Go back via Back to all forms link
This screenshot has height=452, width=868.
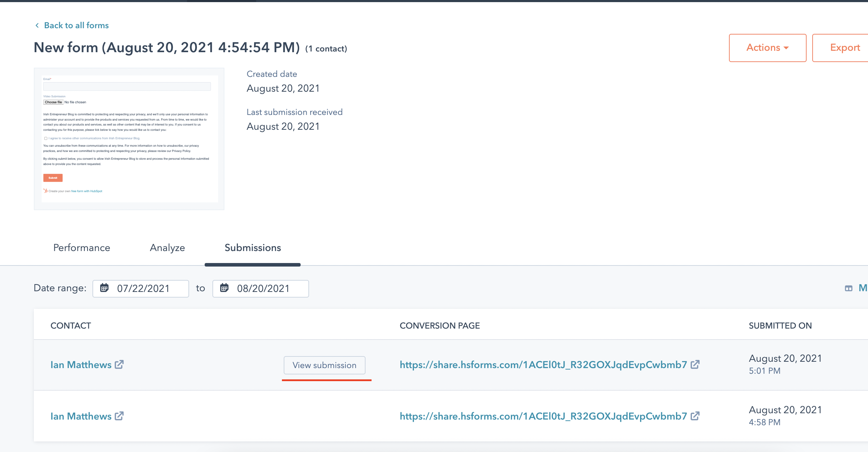point(76,25)
